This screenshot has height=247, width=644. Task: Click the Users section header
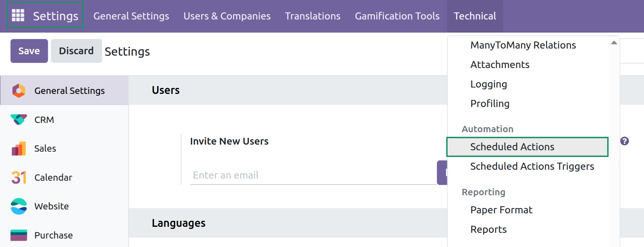coord(166,90)
